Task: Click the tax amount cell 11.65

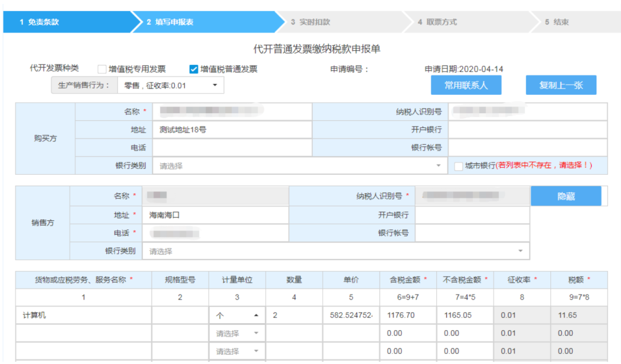Action: click(x=579, y=315)
